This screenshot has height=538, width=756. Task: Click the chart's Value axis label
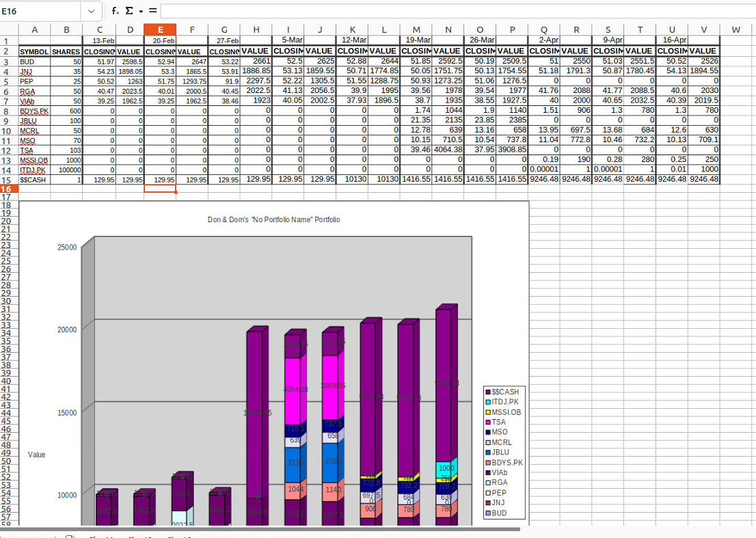point(37,455)
